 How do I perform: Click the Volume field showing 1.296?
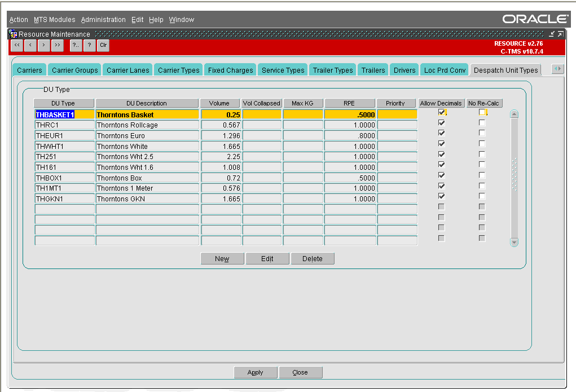pos(221,135)
